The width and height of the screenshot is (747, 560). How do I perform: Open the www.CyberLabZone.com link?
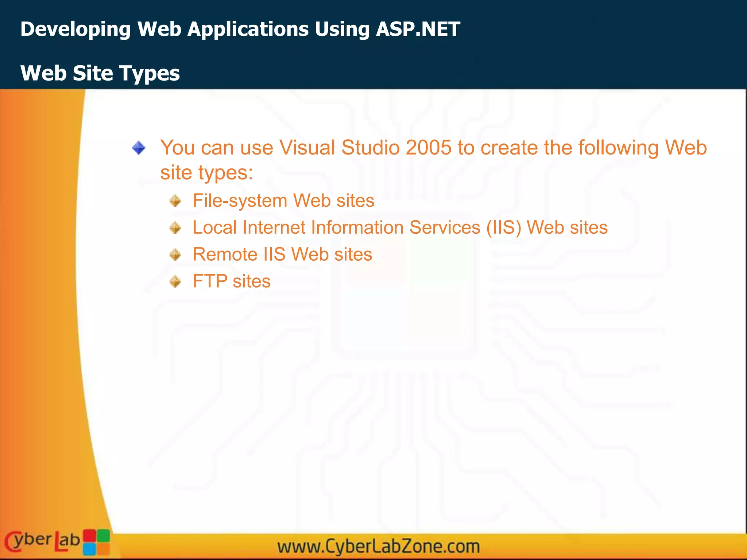tap(378, 547)
